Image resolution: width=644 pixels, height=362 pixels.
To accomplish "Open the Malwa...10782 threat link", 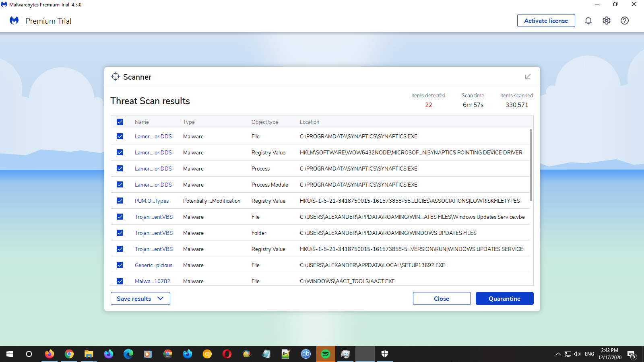I will tap(153, 281).
